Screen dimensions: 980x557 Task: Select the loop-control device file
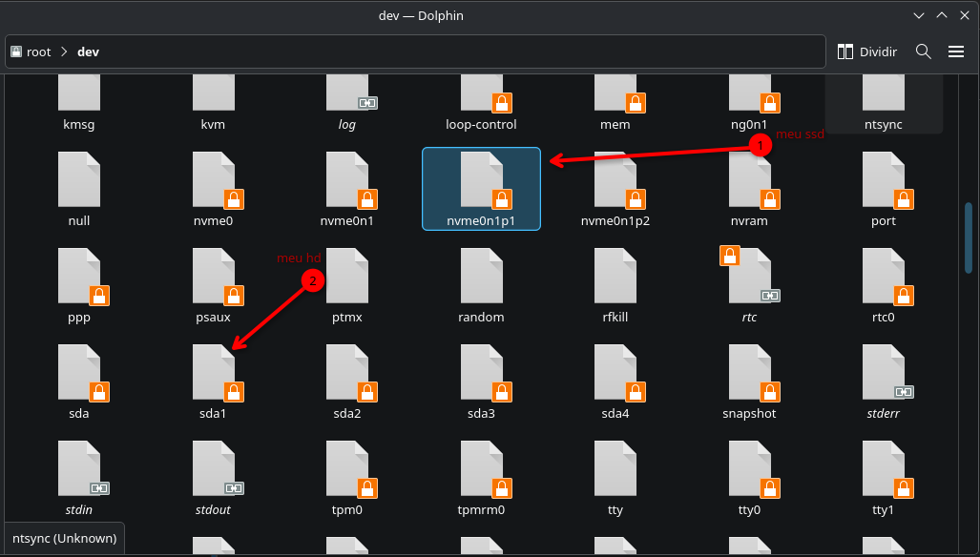click(481, 103)
